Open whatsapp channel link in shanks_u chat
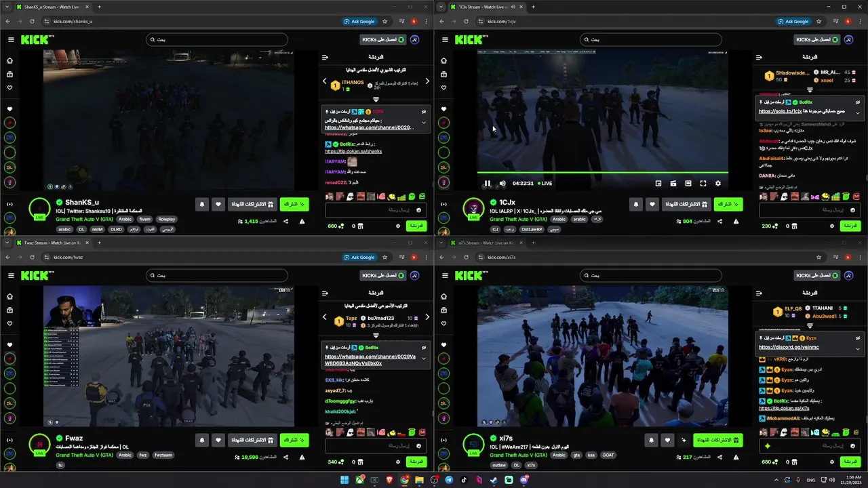Screen dimensions: 868x488 [370, 127]
